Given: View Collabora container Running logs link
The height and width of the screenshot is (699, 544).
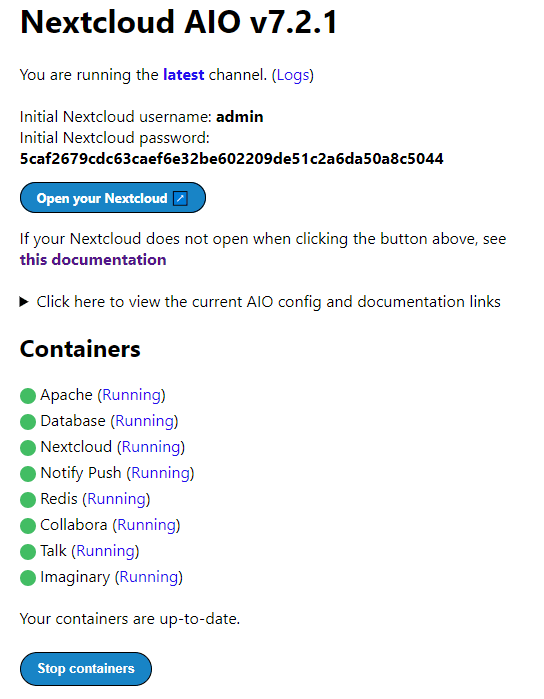Looking at the screenshot, I should click(146, 525).
